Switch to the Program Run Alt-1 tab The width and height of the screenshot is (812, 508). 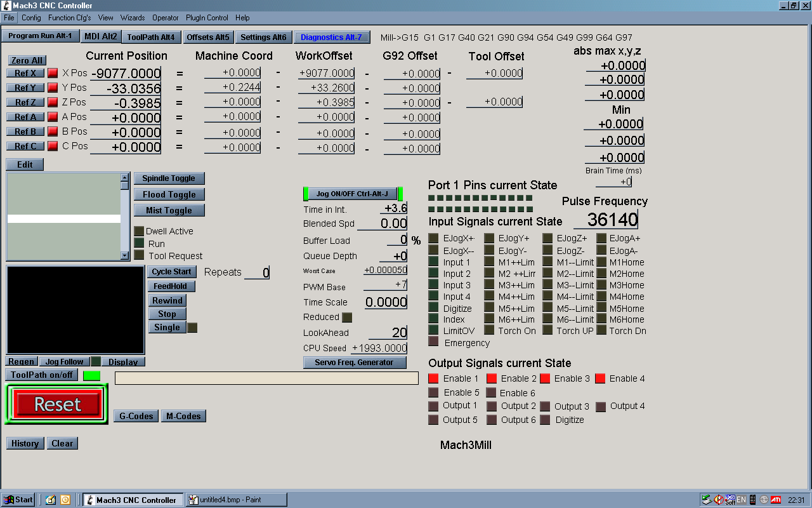tap(41, 36)
